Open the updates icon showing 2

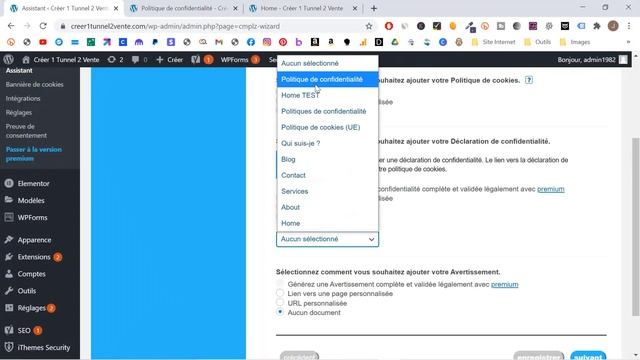point(115,60)
